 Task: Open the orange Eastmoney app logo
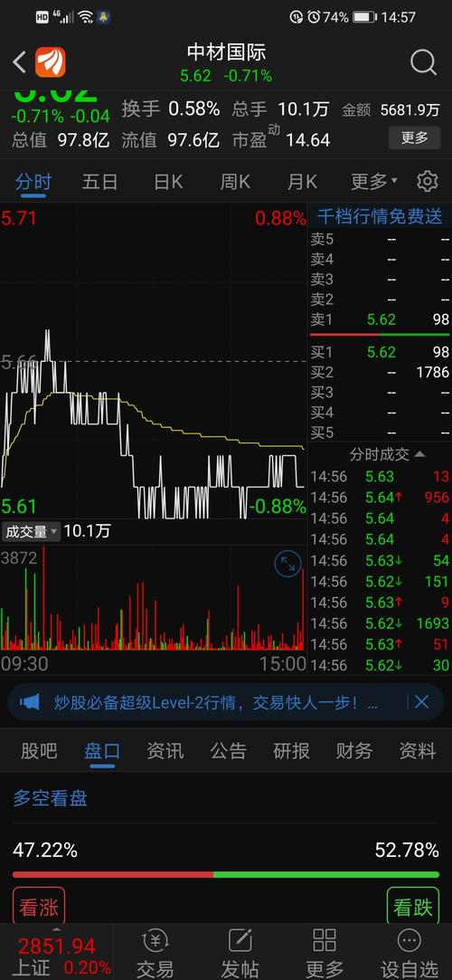coord(50,62)
